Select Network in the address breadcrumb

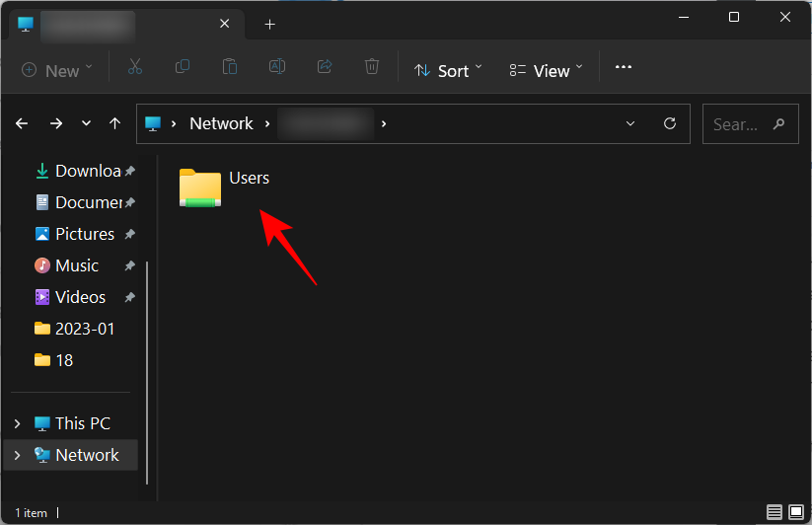click(x=221, y=124)
